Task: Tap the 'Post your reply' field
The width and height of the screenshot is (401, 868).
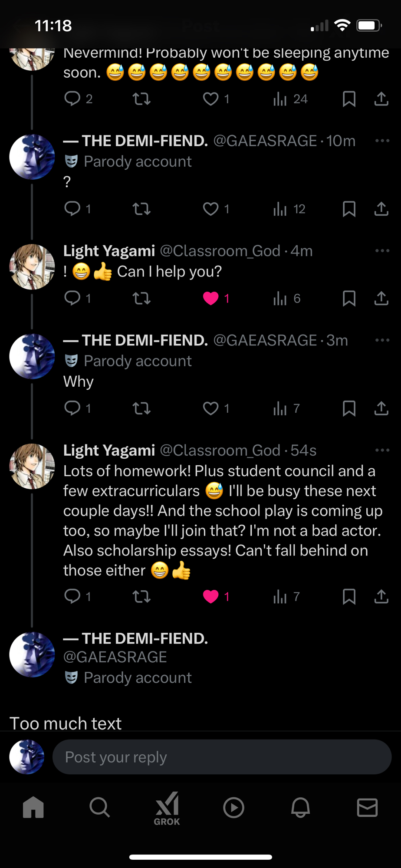Action: click(x=221, y=757)
